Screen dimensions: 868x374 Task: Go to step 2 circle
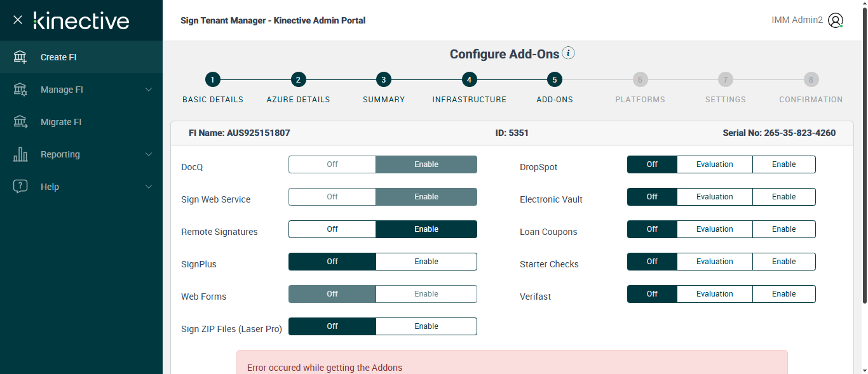click(298, 79)
